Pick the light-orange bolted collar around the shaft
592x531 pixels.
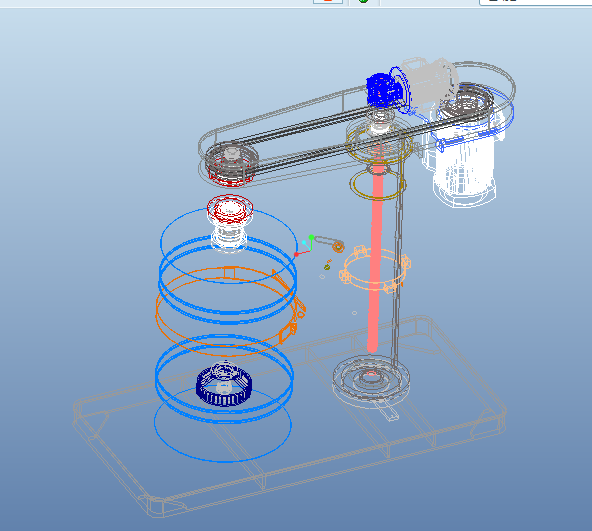point(375,269)
